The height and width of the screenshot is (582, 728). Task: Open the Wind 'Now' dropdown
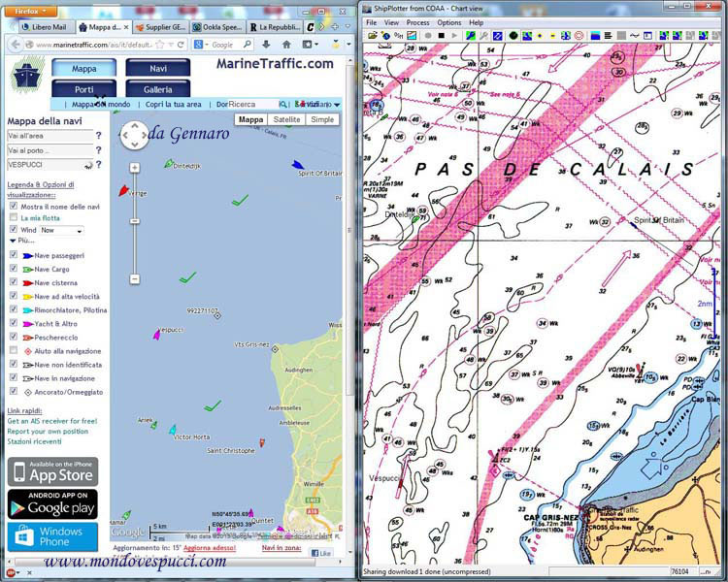click(x=61, y=230)
